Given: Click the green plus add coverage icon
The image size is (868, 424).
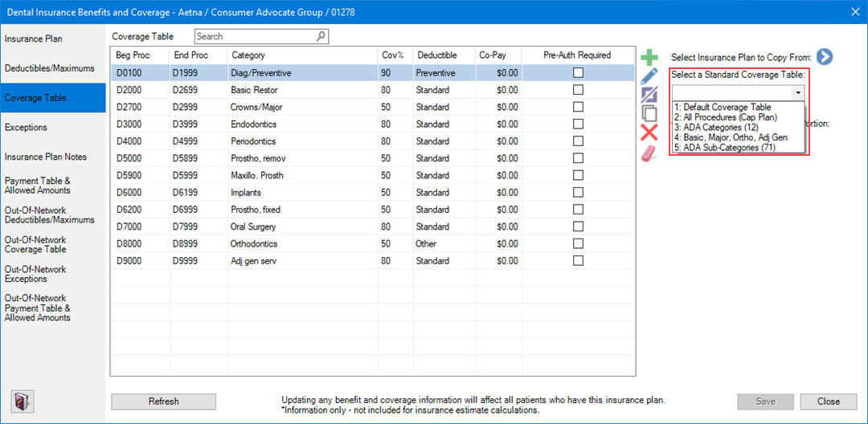Looking at the screenshot, I should pyautogui.click(x=649, y=58).
